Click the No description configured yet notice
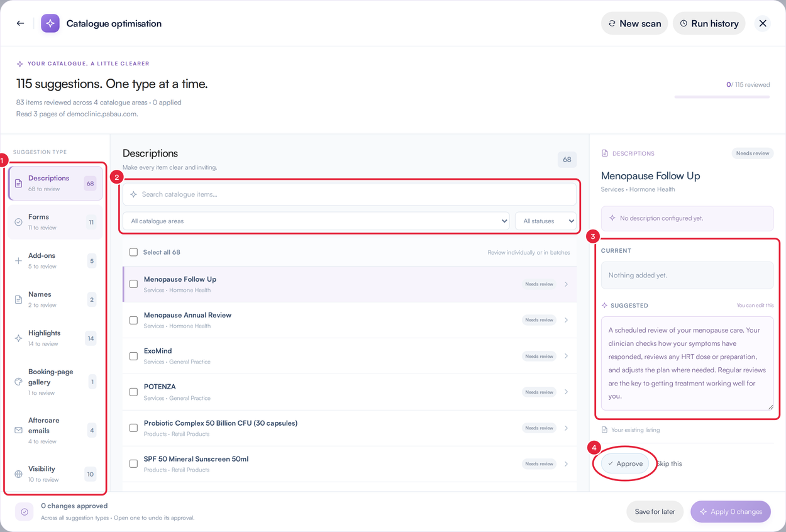The image size is (786, 532). [x=687, y=218]
